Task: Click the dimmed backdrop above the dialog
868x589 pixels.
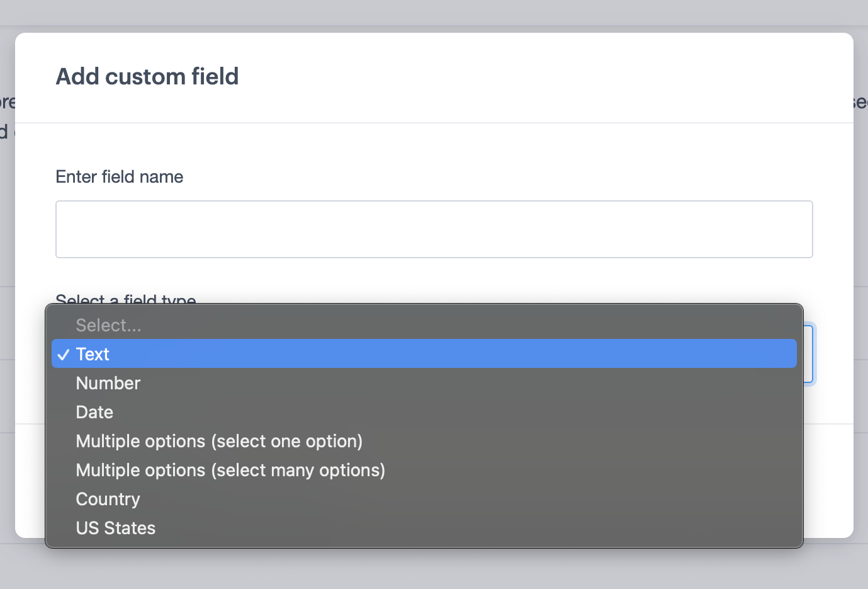Action: click(x=434, y=13)
